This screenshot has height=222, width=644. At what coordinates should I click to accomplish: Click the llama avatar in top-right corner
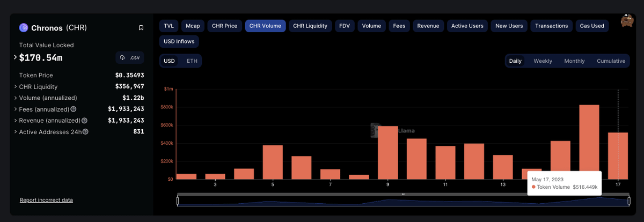pos(627,21)
